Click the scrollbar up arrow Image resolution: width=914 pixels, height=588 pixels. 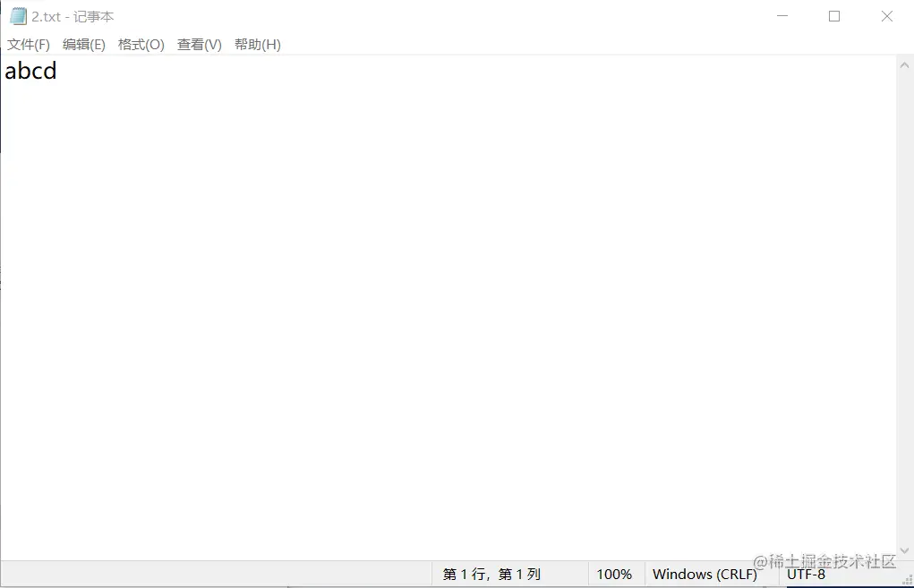tap(905, 65)
